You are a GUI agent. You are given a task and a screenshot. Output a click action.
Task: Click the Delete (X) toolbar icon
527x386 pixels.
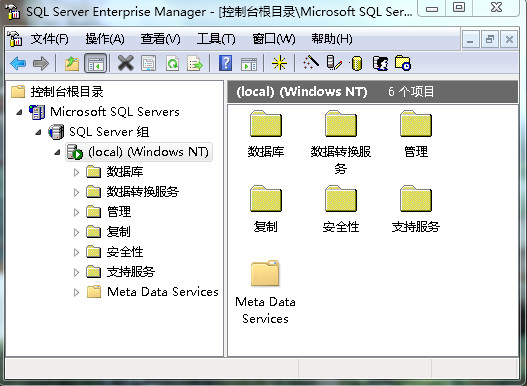(126, 63)
